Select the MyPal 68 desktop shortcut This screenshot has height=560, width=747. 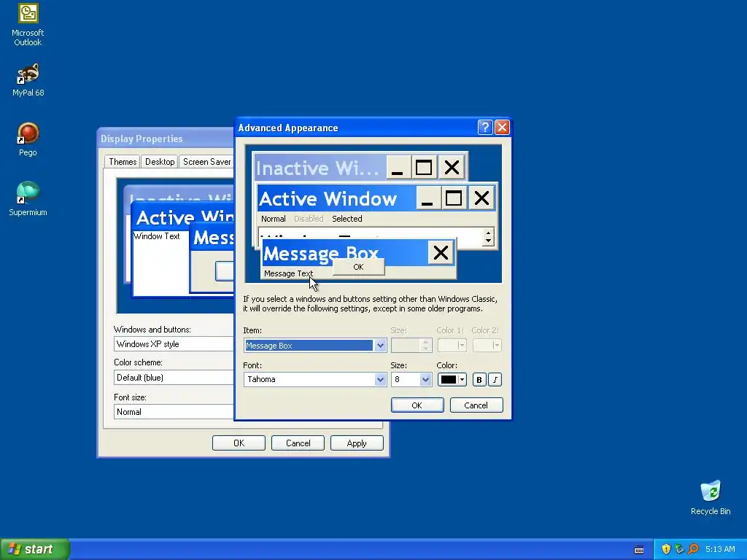coord(28,79)
